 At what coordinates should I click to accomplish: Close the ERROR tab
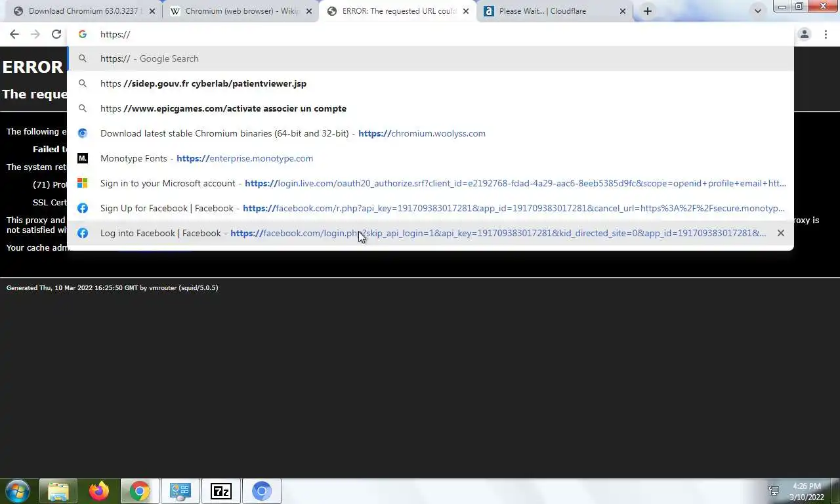[x=466, y=11]
